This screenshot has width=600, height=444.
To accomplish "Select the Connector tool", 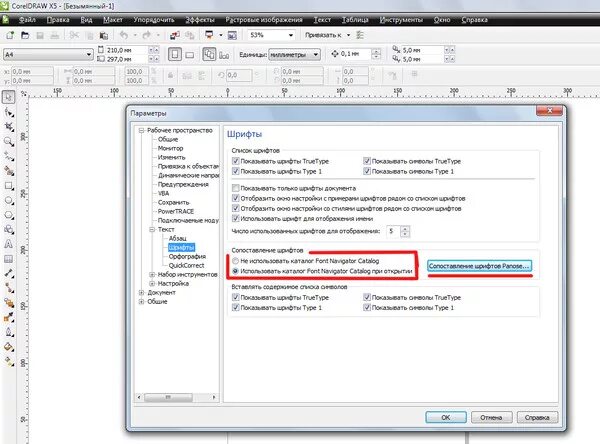I will [x=9, y=288].
